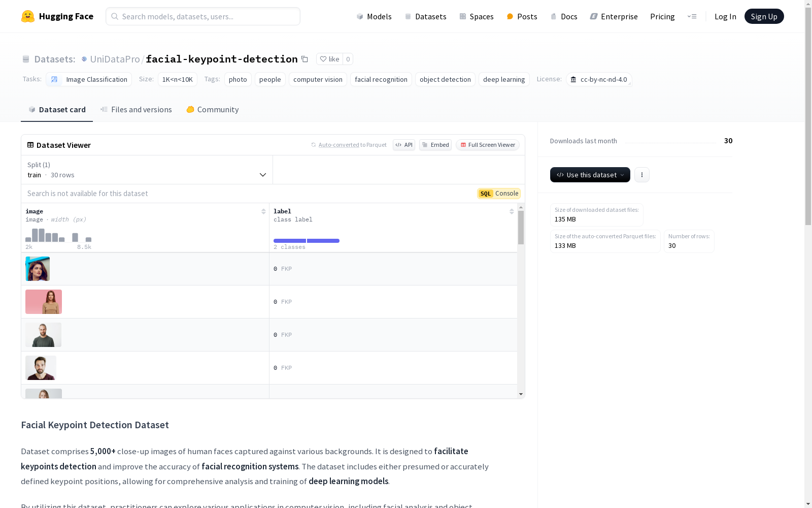Open thumbnail of bearded man in green shirt

pyautogui.click(x=43, y=335)
